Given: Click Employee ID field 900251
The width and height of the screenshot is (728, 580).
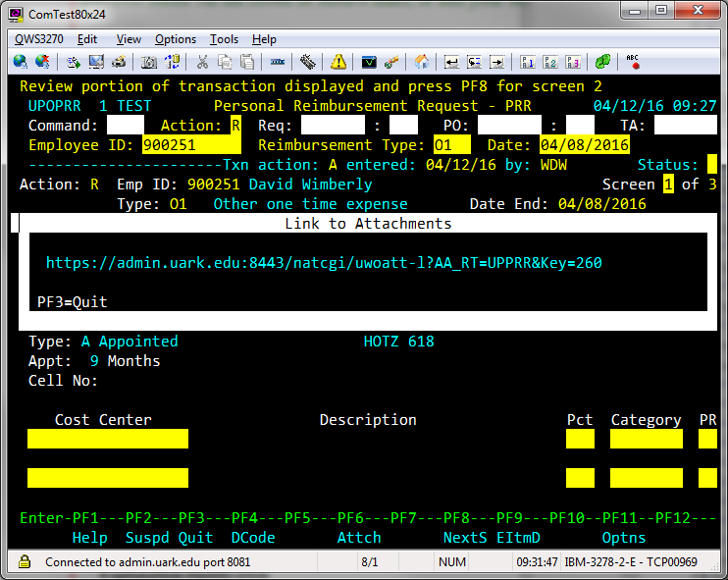Looking at the screenshot, I should click(x=191, y=144).
